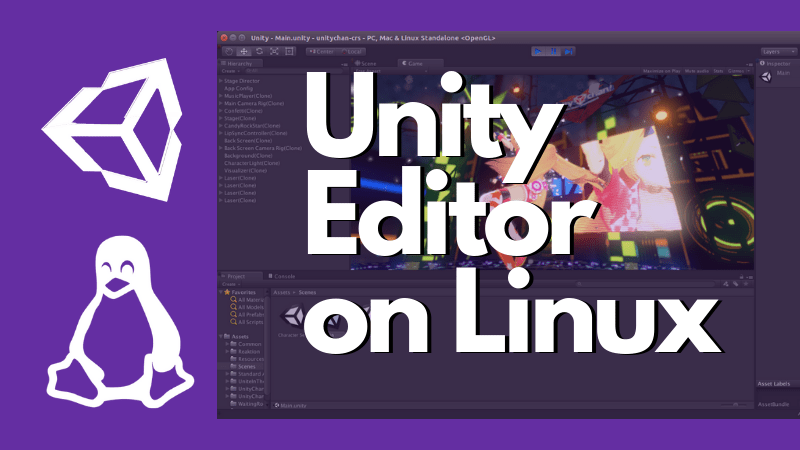
Task: Open the Layers dropdown
Action: (778, 50)
